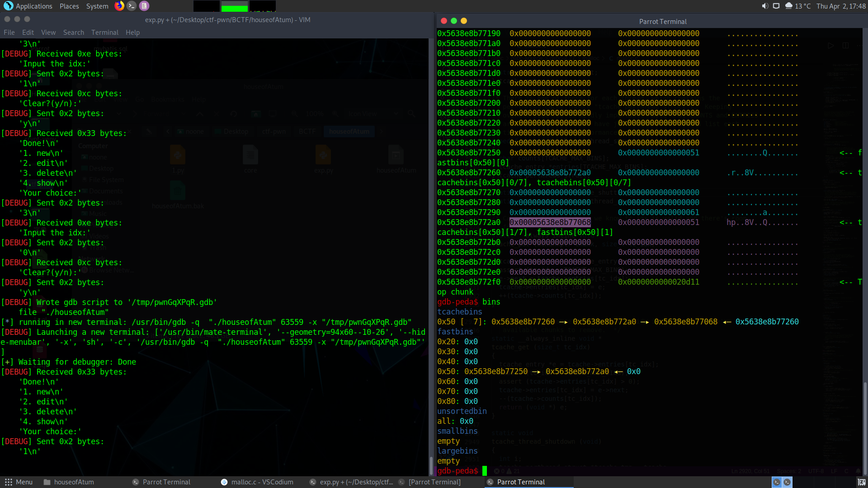The width and height of the screenshot is (868, 488).
Task: Click the VIM window vertical scrollbar
Action: point(431,466)
